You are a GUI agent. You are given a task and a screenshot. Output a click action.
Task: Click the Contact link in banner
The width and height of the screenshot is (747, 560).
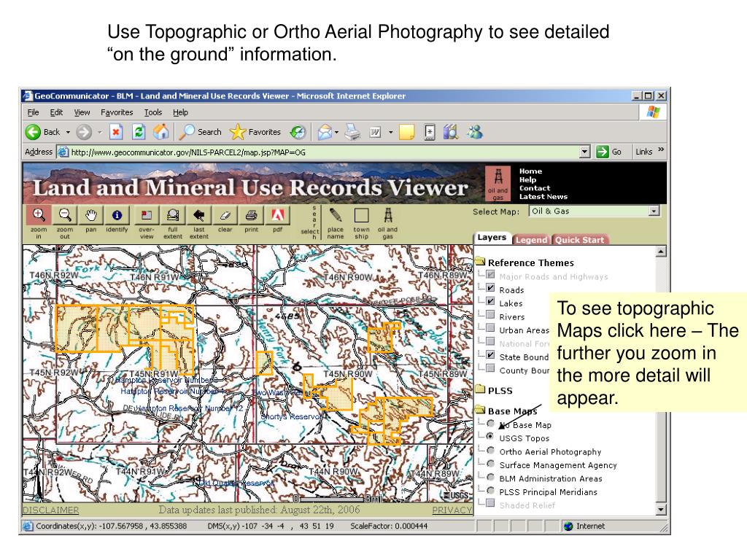[535, 188]
